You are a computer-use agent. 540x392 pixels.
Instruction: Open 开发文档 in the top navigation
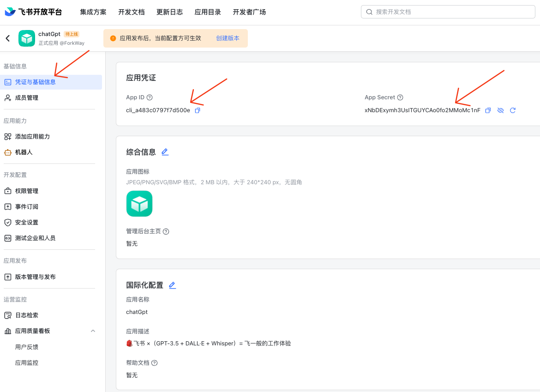(x=131, y=12)
